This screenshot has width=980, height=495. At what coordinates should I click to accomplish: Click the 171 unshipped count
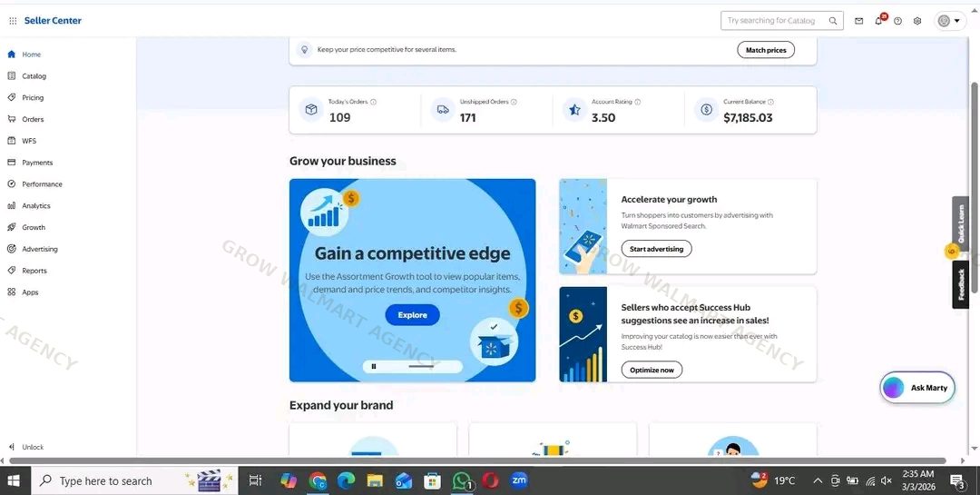[x=468, y=118]
